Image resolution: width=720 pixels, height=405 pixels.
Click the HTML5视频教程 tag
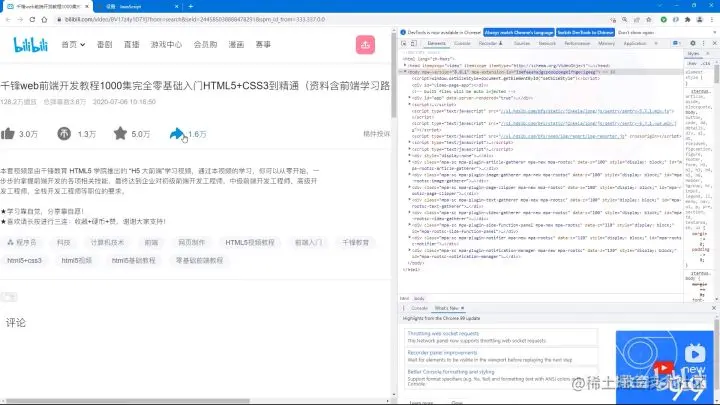pyautogui.click(x=250, y=242)
